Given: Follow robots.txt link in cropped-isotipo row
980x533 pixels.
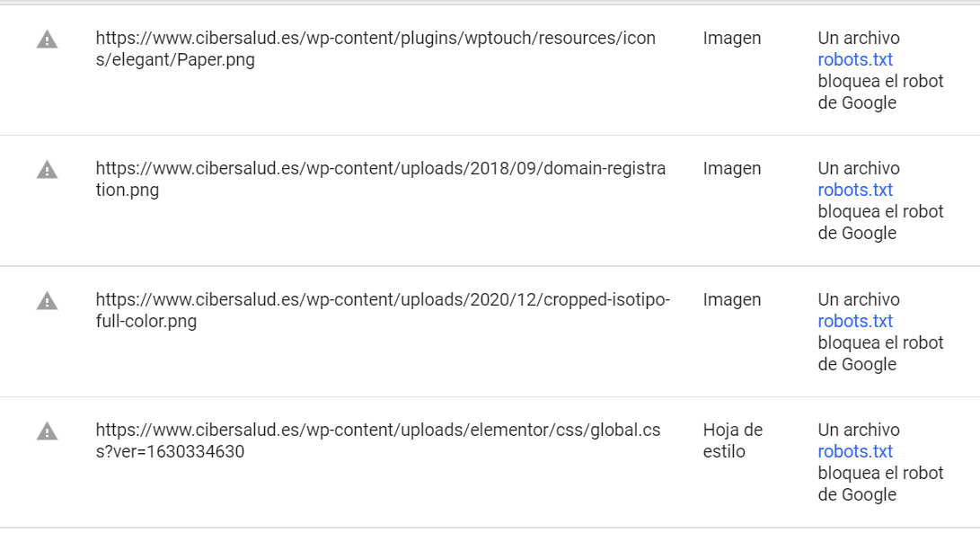Looking at the screenshot, I should click(x=855, y=321).
